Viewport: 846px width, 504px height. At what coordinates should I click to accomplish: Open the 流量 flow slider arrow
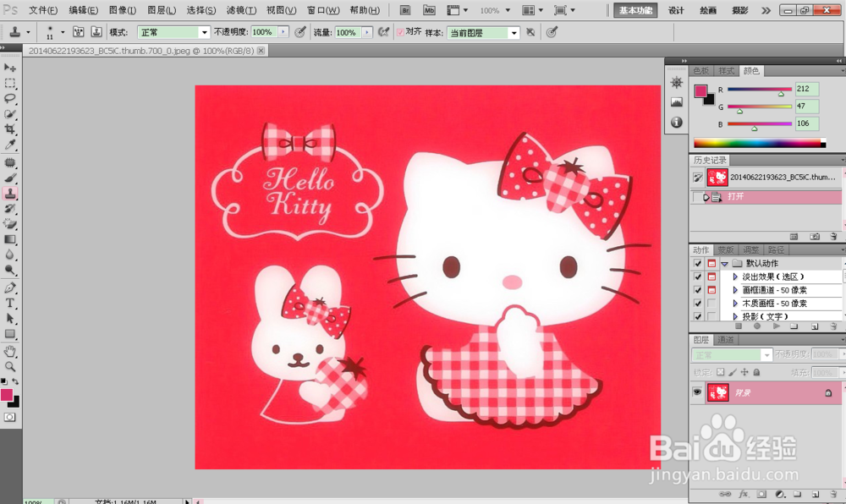[x=367, y=32]
